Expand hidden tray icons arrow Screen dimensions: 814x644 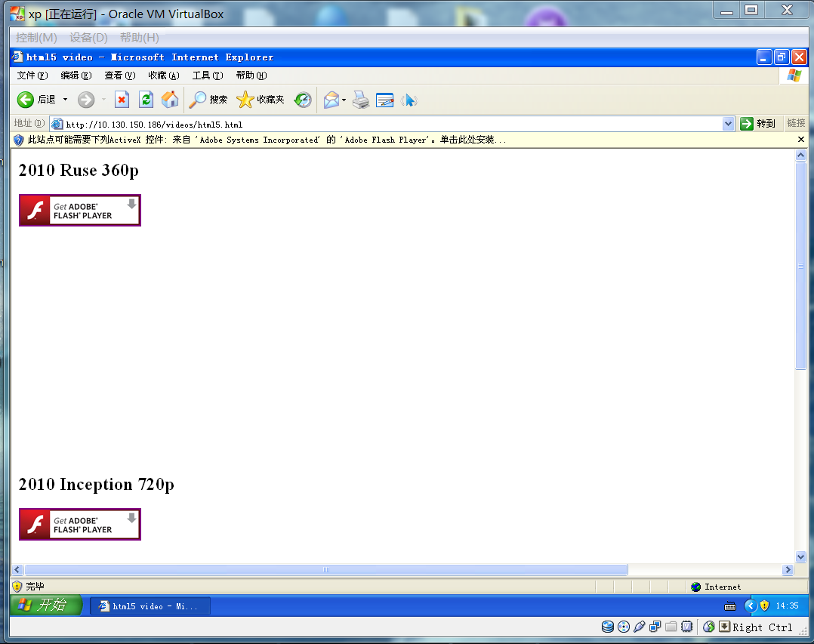750,605
